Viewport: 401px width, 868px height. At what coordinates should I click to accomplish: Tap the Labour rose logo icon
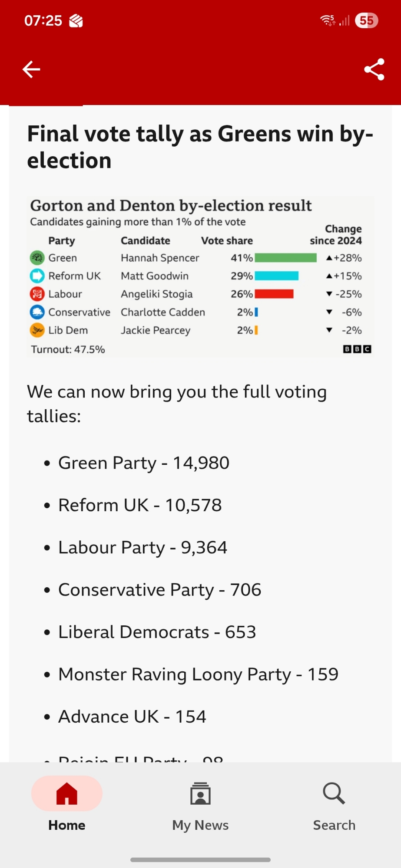pos(37,294)
